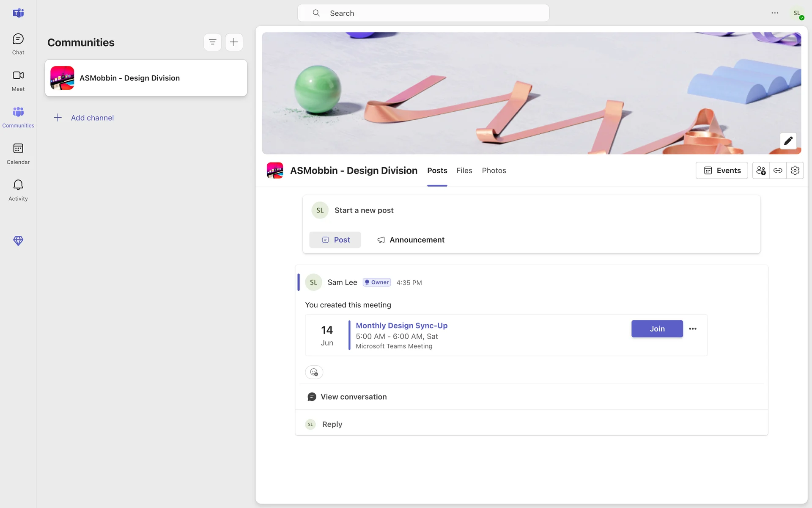The width and height of the screenshot is (812, 508).
Task: Open the filter communities menu
Action: coord(212,42)
